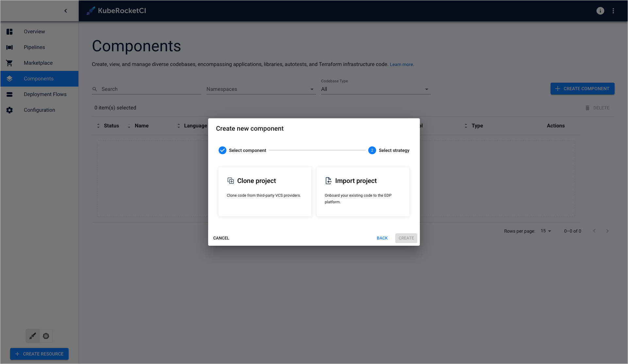Open Components in the sidebar menu

pyautogui.click(x=39, y=79)
